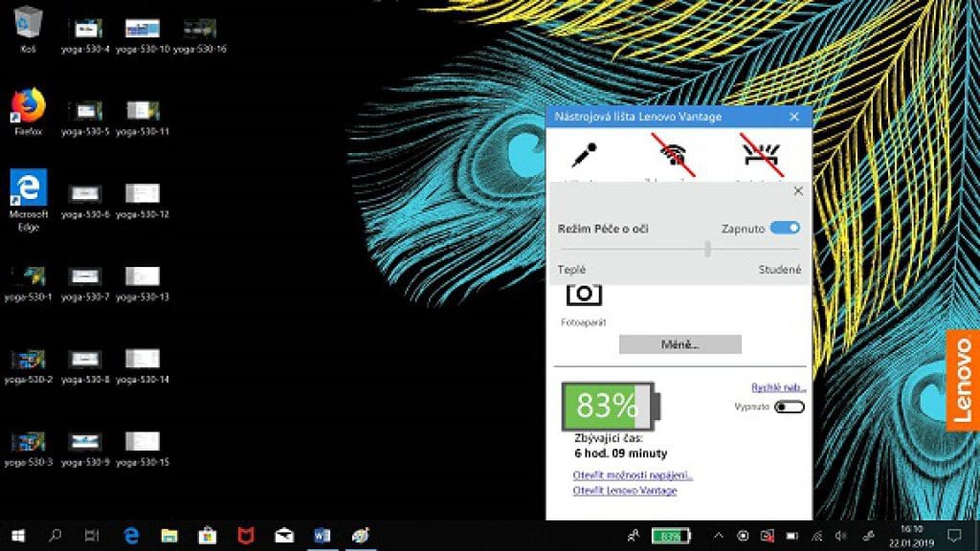The image size is (980, 551).
Task: Click the network tray icon
Action: [x=817, y=536]
